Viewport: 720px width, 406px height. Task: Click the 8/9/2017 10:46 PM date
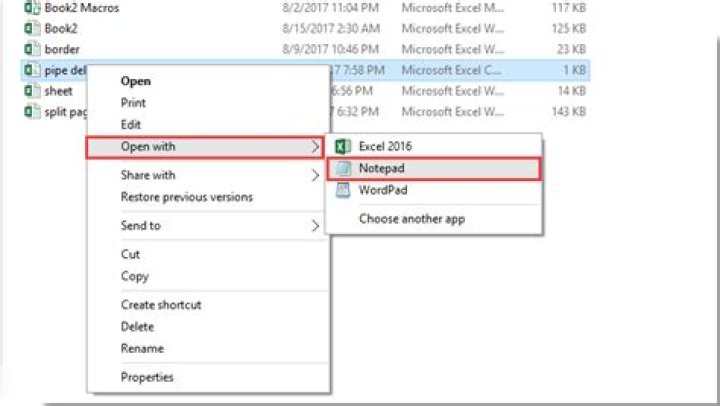tap(331, 49)
